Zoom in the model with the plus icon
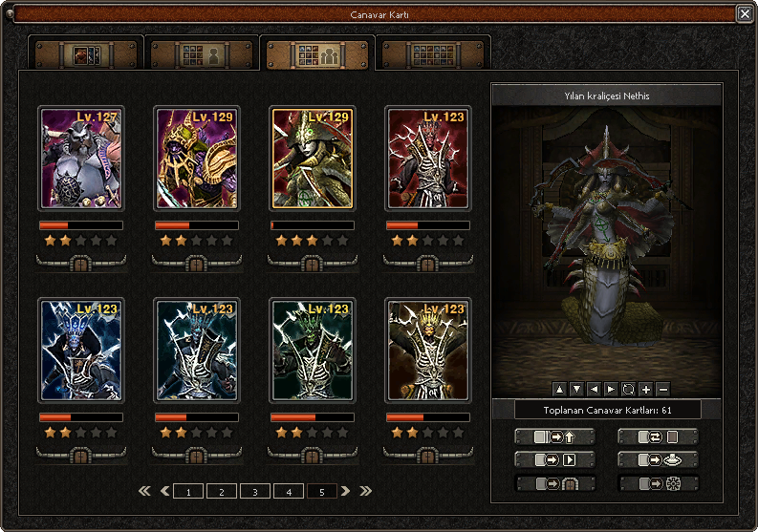The image size is (758, 532). tap(646, 389)
